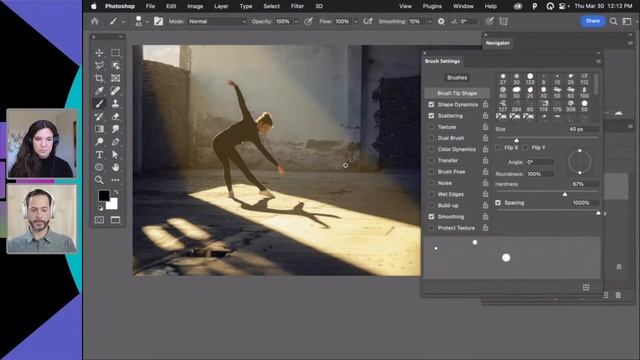
Task: Open the Brush Settings panel menu
Action: [x=598, y=61]
